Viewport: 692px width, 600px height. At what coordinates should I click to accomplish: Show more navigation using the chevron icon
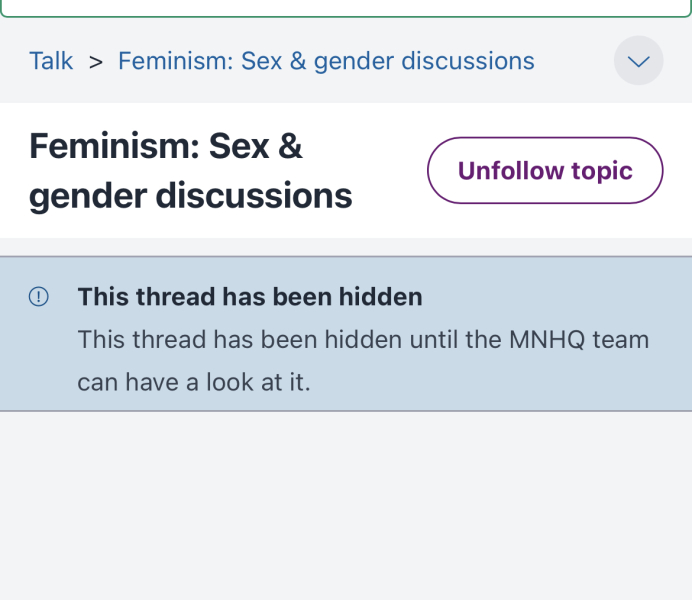[638, 61]
